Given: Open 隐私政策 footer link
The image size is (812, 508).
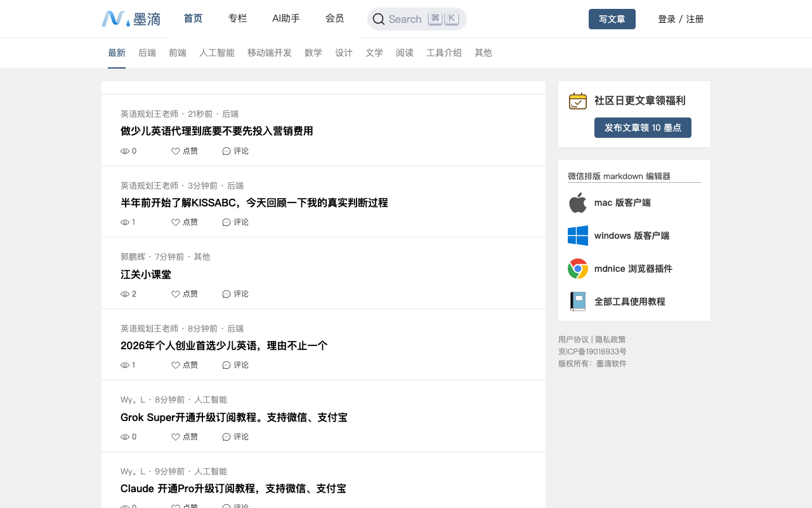Looking at the screenshot, I should 610,340.
